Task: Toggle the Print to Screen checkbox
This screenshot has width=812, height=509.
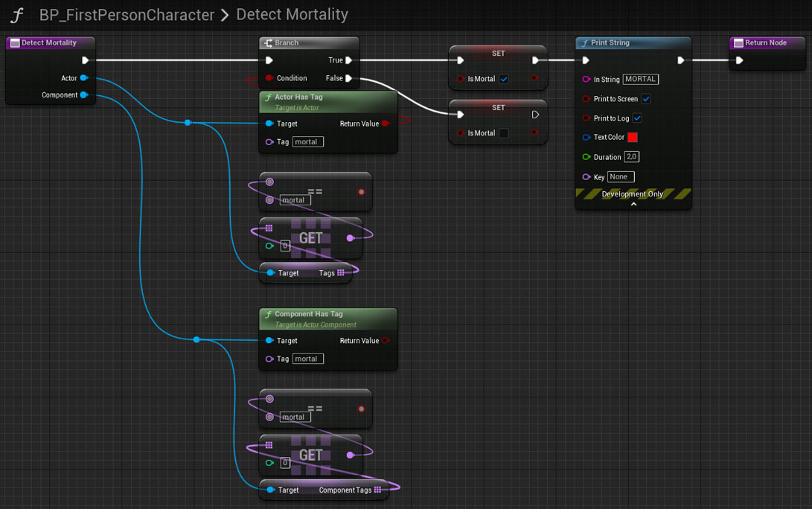Action: (x=646, y=99)
